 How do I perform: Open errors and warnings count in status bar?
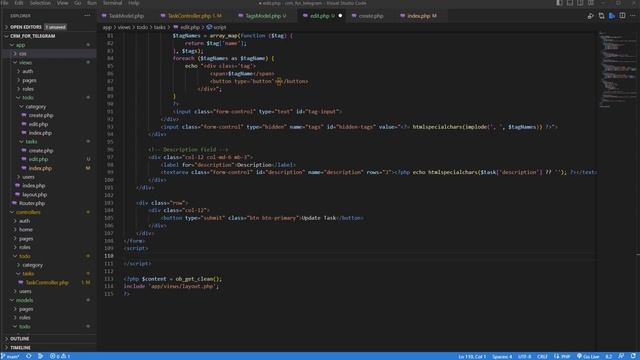pos(60,356)
